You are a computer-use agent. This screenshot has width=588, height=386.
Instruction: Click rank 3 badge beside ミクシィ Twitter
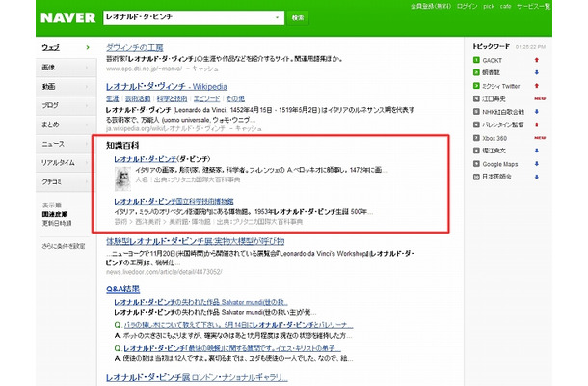(x=476, y=86)
